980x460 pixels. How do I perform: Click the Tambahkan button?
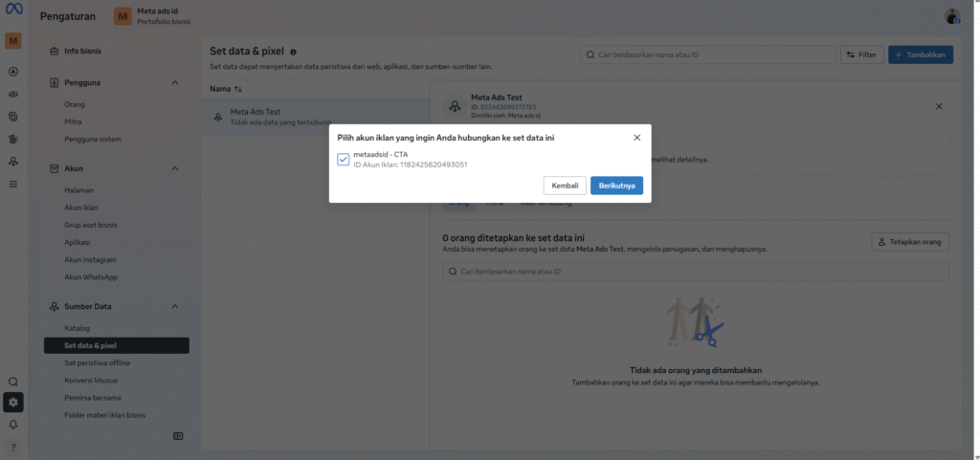pyautogui.click(x=920, y=55)
